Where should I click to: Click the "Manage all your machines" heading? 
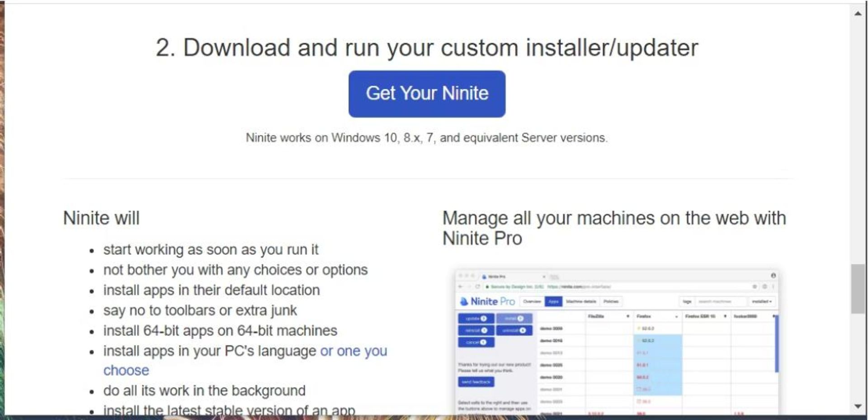(614, 228)
